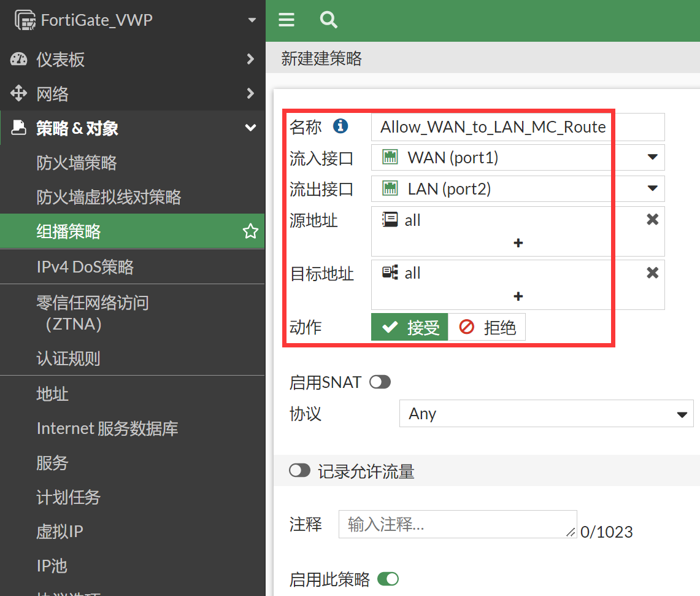Remove 'all' from 源地址 with X icon

click(653, 220)
